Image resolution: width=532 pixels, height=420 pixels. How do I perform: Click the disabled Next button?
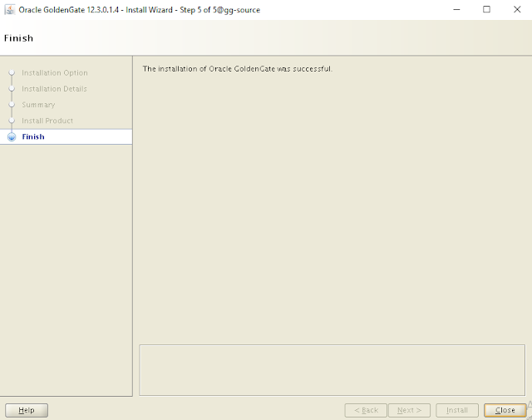[x=409, y=410]
